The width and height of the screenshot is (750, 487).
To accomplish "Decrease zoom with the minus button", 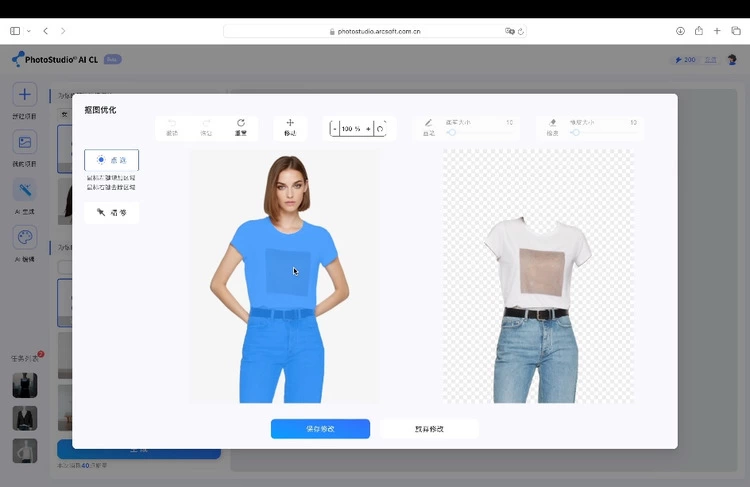I will pyautogui.click(x=335, y=129).
